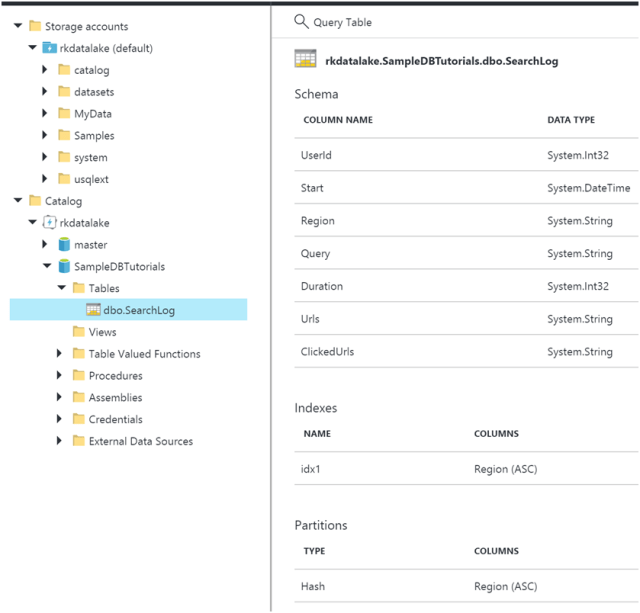Screen dimensions: 640x613
Task: Select dbo.SearchLog table label in tree
Action: pos(139,311)
